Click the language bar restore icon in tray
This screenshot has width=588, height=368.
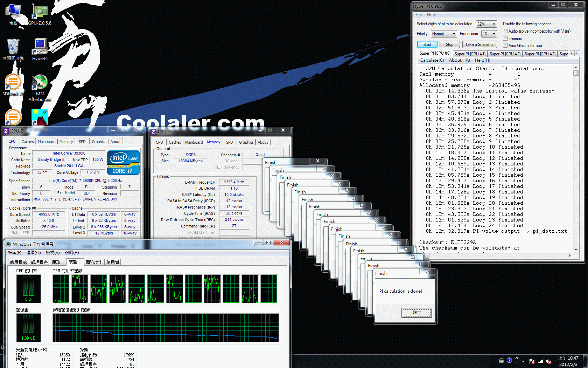pos(517,358)
